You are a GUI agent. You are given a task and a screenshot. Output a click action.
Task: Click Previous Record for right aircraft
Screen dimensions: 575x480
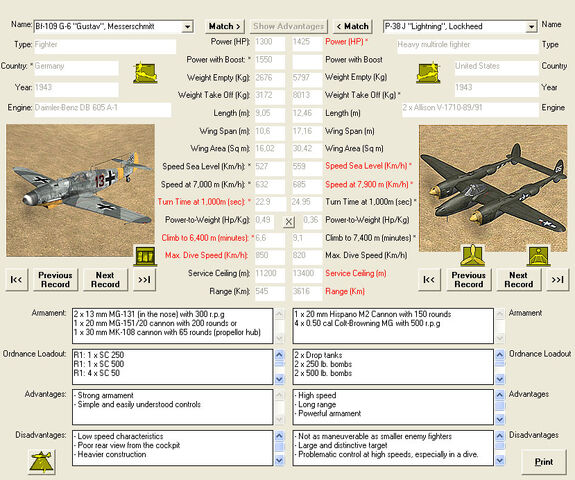(x=469, y=280)
